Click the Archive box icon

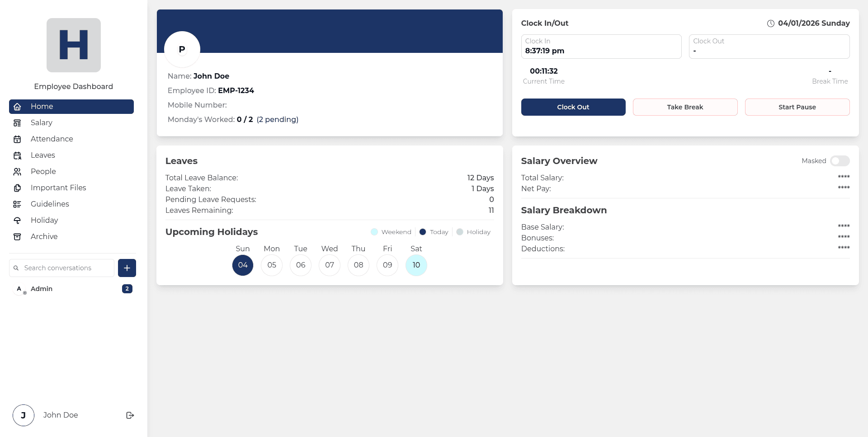pos(17,237)
